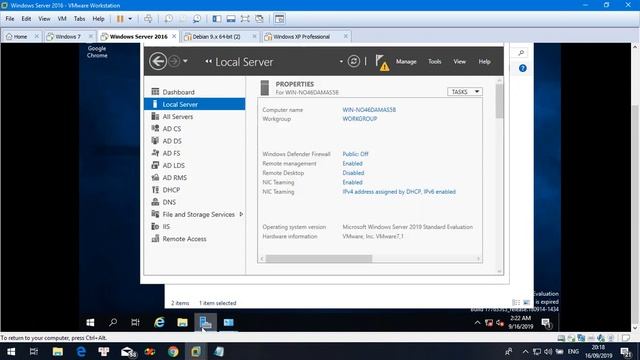The width and height of the screenshot is (640, 360).
Task: Open the Server Manager View menu
Action: 459,62
